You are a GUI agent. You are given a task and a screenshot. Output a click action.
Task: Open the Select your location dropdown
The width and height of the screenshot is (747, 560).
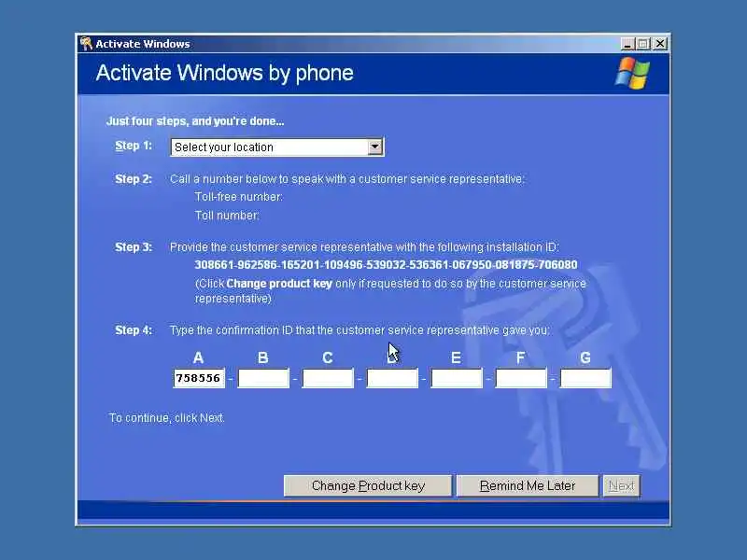tap(276, 147)
